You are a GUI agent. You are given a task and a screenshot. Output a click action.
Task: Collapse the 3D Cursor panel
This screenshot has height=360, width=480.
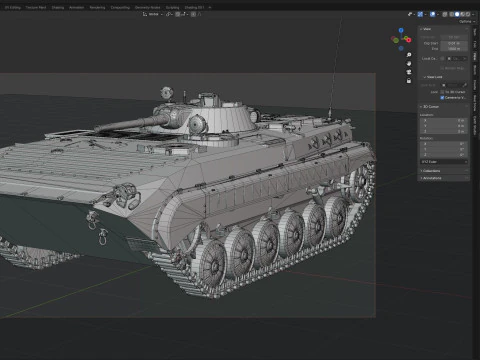[429, 107]
